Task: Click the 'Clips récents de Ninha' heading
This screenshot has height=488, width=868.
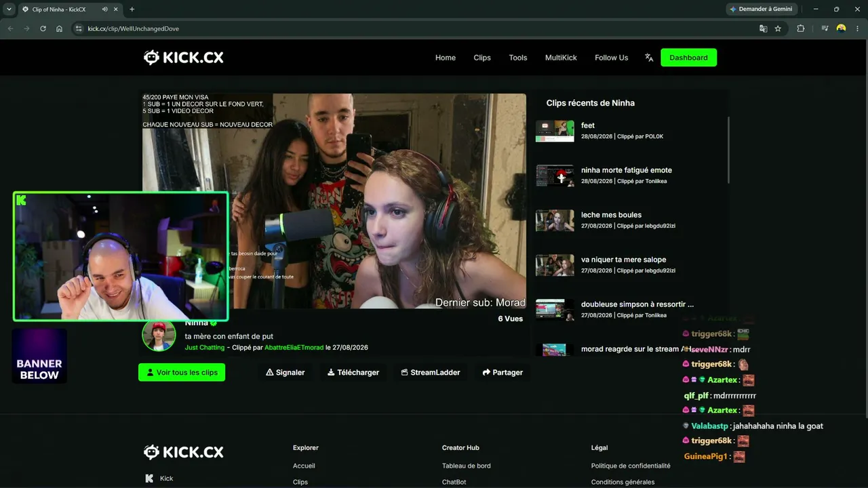Action: 591,103
